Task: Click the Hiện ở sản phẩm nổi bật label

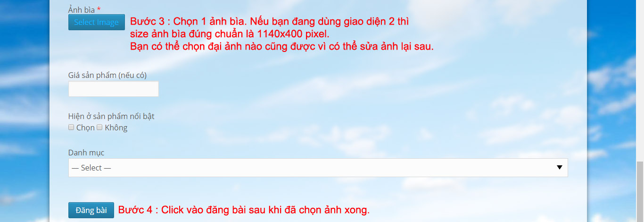Action: click(111, 116)
